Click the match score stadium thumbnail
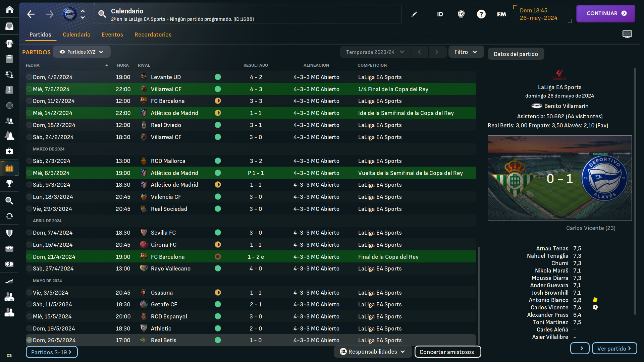 (560, 178)
